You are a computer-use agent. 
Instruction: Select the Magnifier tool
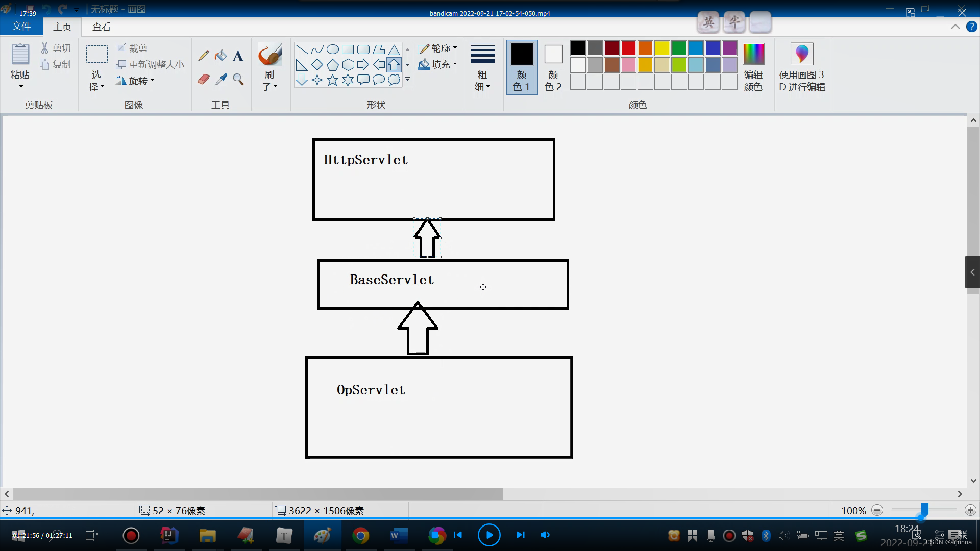tap(238, 79)
